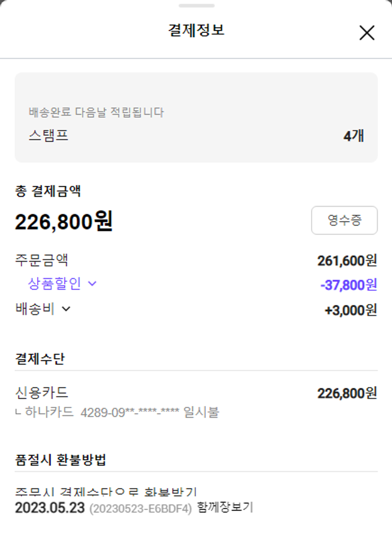Select the 신용카드 payment method label
The height and width of the screenshot is (543, 392).
tap(42, 392)
